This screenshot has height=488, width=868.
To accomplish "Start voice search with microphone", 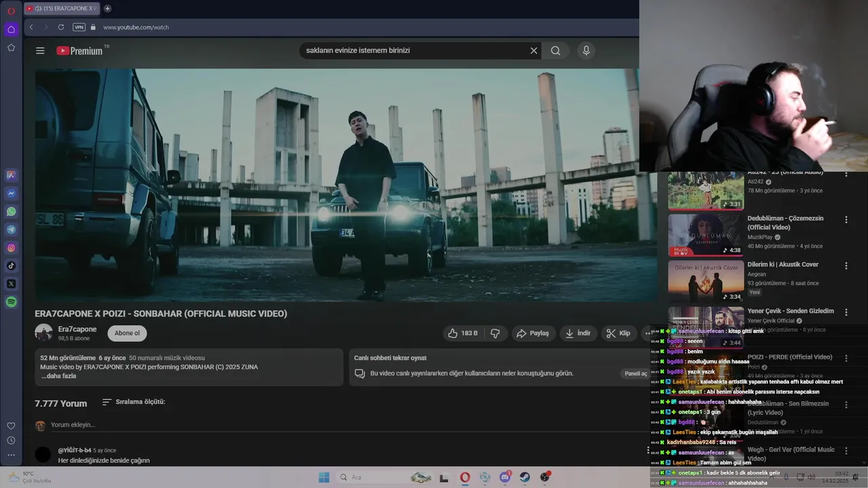I will (586, 50).
